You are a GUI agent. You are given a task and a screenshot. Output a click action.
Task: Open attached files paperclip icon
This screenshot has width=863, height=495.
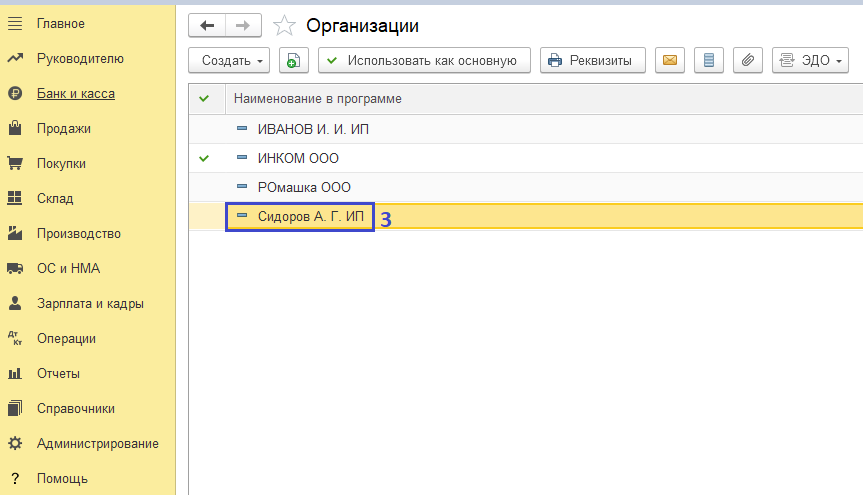[x=747, y=61]
